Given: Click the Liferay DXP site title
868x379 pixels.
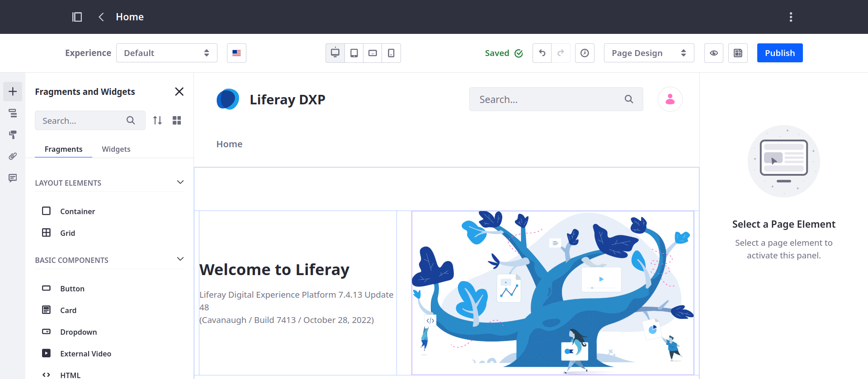Looking at the screenshot, I should (x=288, y=99).
